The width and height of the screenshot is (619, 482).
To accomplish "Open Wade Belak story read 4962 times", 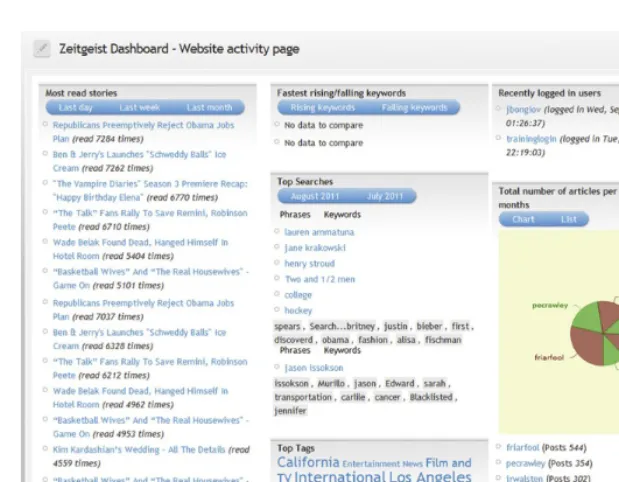I will pos(141,398).
